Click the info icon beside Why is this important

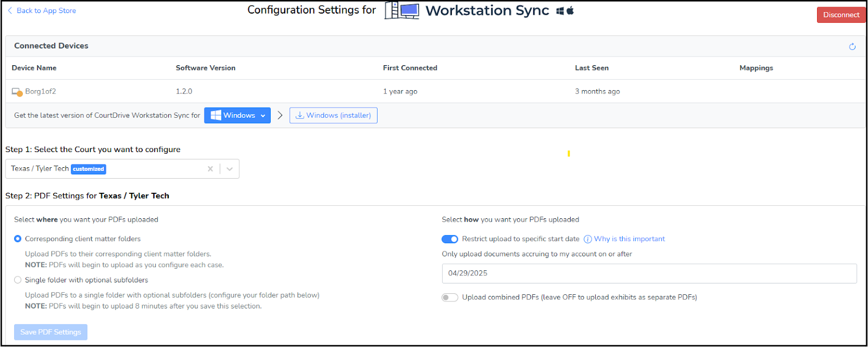coord(588,239)
